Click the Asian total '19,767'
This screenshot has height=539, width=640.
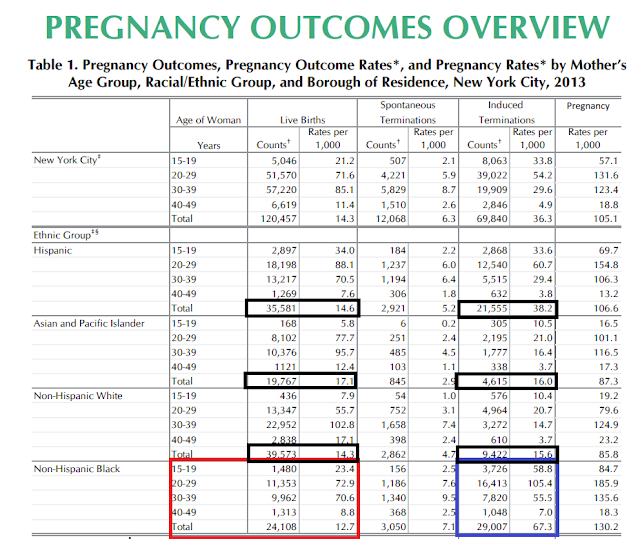coord(282,382)
